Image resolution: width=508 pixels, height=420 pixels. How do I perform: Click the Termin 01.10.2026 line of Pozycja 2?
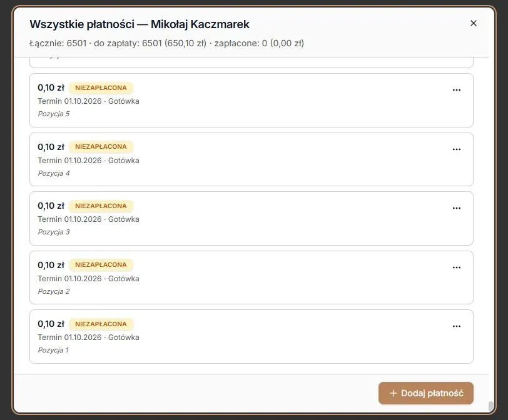coord(88,279)
